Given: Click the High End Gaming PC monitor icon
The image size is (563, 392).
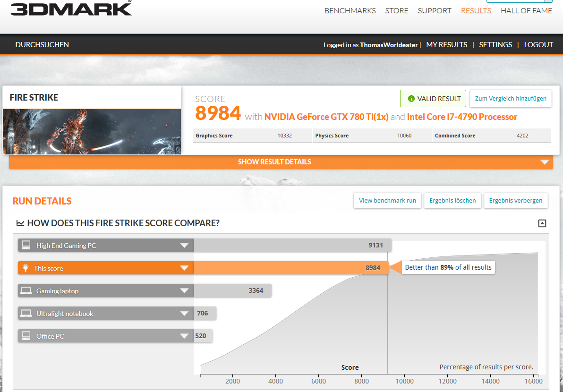Looking at the screenshot, I should point(26,245).
